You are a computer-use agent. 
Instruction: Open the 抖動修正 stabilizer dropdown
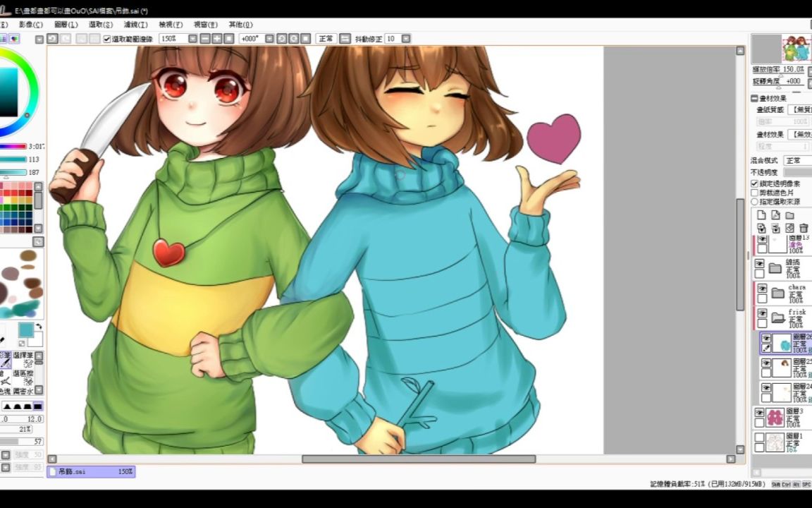tap(406, 39)
